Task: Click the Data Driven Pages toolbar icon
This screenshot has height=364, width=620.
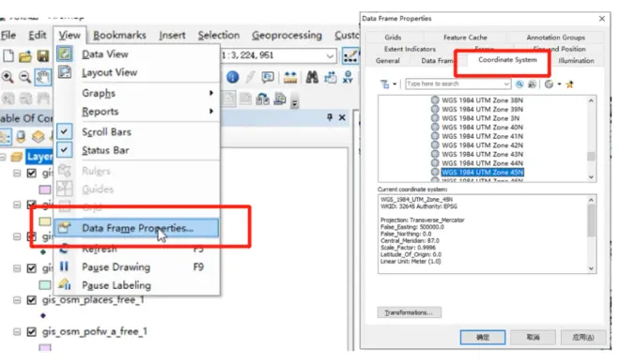Action: click(280, 99)
